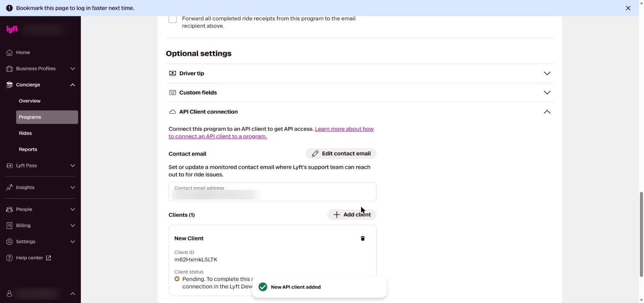Select Programs in Concierge menu
The image size is (644, 303).
click(47, 117)
